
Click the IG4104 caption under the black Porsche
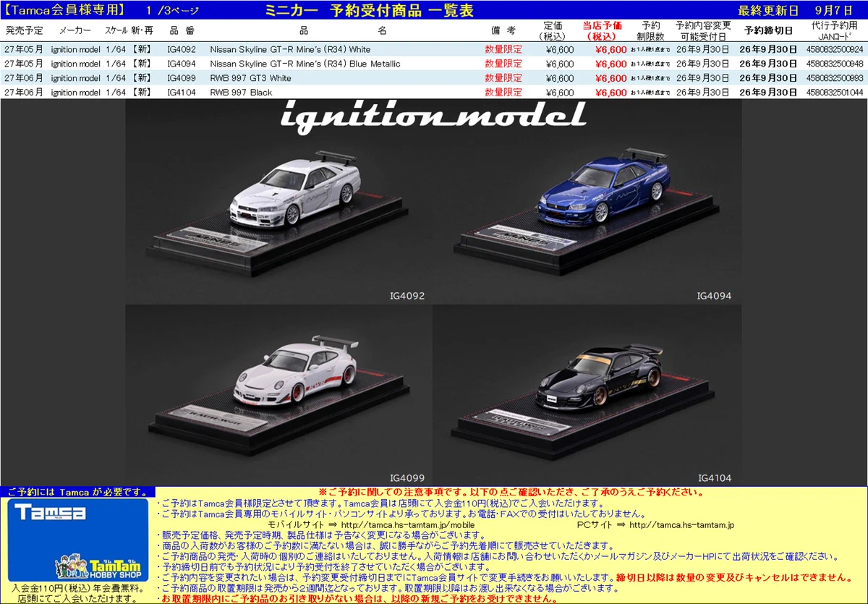714,478
